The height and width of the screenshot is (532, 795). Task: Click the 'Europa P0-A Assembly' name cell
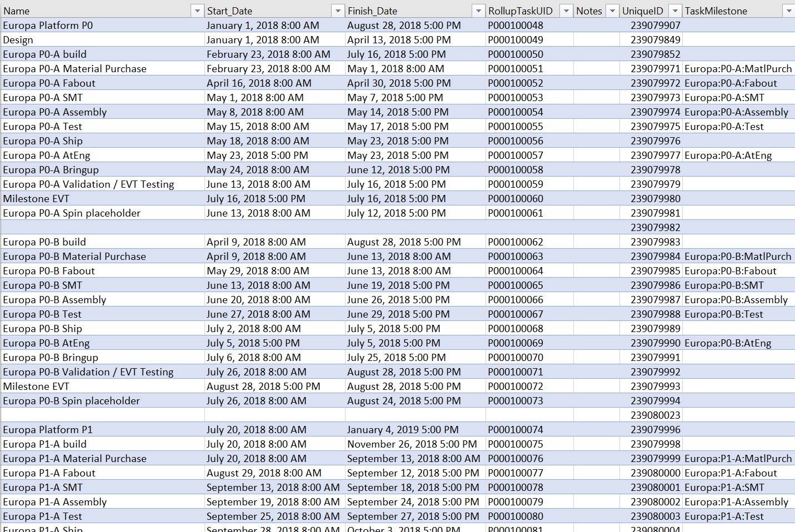coord(103,112)
